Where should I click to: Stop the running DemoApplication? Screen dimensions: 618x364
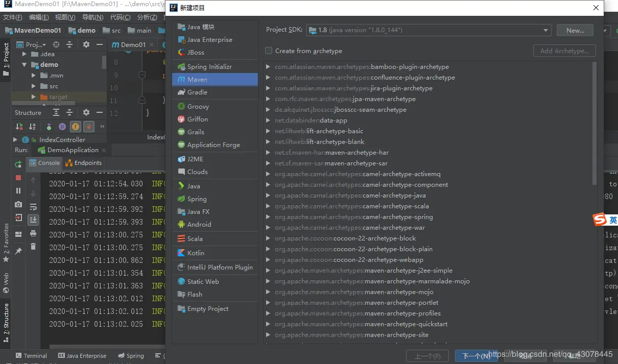click(x=18, y=178)
